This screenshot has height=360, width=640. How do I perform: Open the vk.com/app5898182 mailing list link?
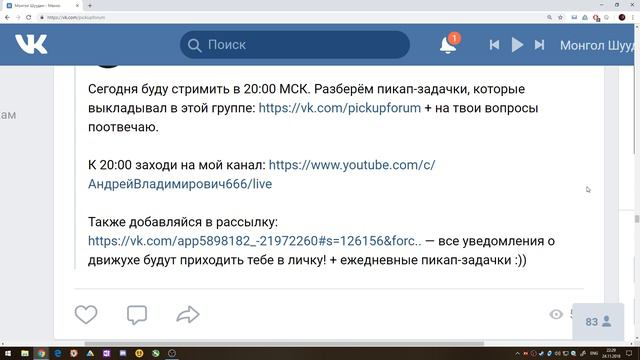(x=255, y=241)
